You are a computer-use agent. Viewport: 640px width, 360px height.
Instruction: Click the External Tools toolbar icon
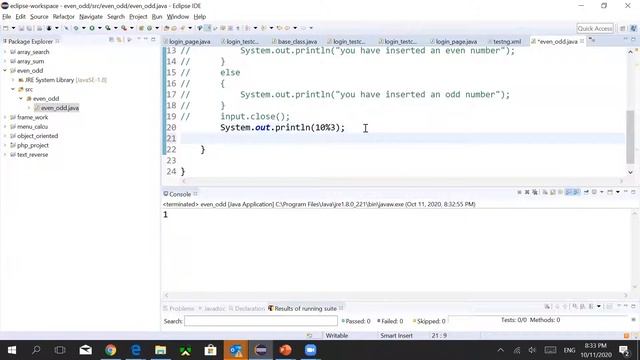click(124, 28)
